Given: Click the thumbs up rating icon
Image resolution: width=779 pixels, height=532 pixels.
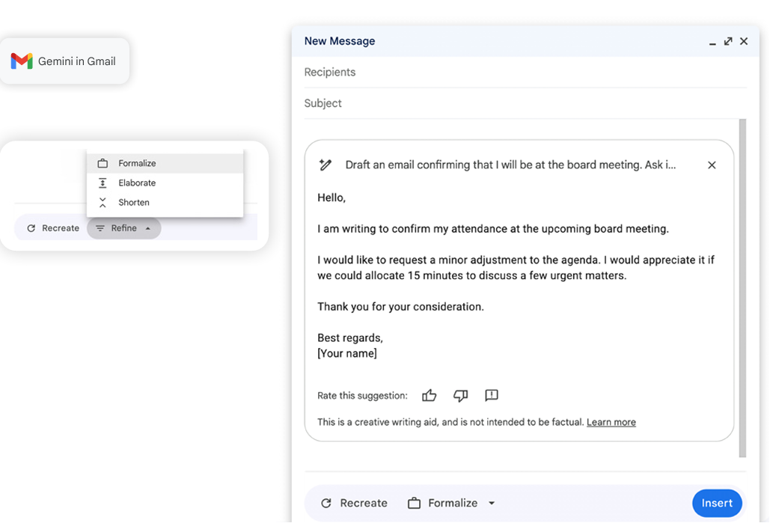Looking at the screenshot, I should click(429, 396).
